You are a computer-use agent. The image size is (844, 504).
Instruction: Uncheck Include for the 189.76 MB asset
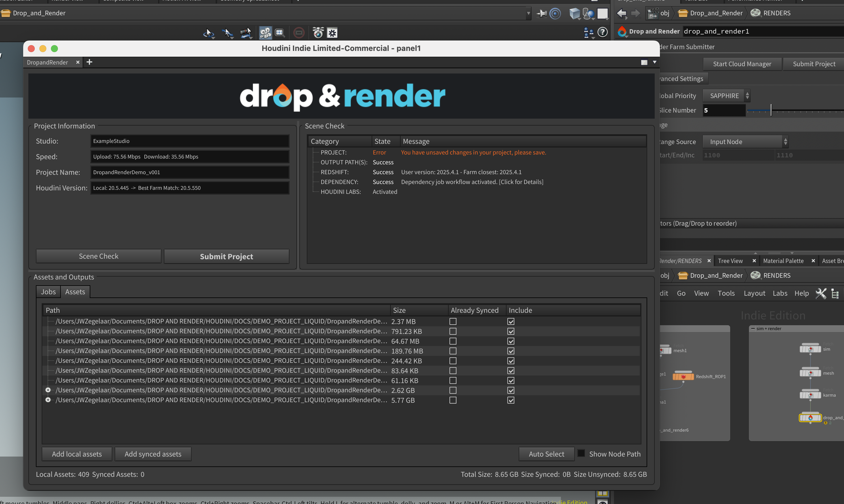(x=511, y=351)
